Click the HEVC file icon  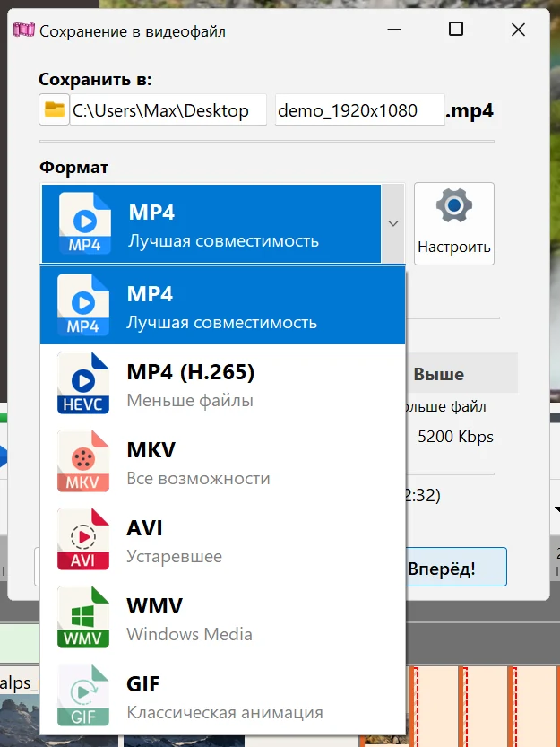(x=82, y=383)
